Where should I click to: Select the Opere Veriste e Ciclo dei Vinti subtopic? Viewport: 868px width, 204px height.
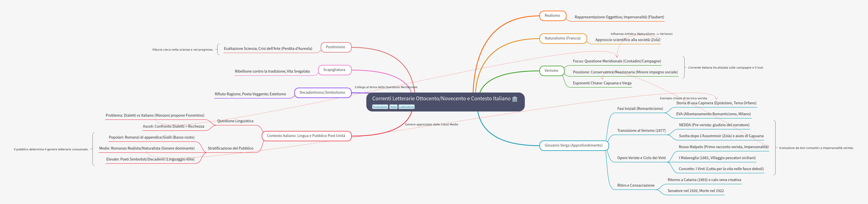point(641,158)
